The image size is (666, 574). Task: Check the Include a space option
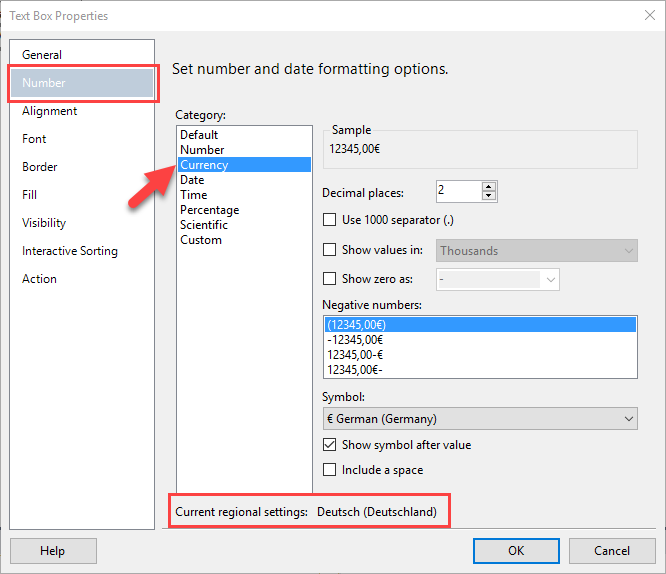pyautogui.click(x=330, y=469)
